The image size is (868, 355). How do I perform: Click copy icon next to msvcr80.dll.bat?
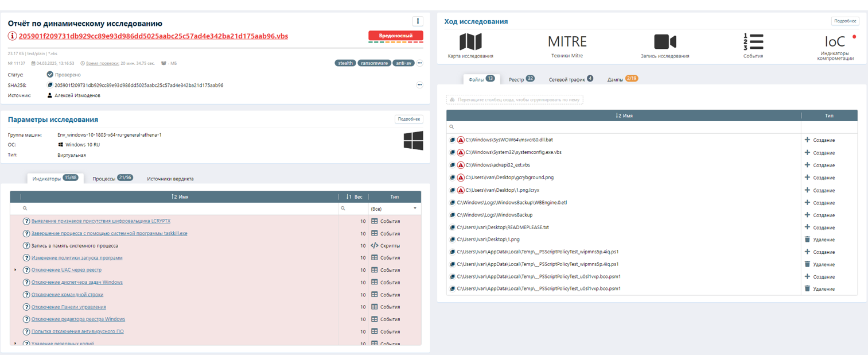coord(452,140)
